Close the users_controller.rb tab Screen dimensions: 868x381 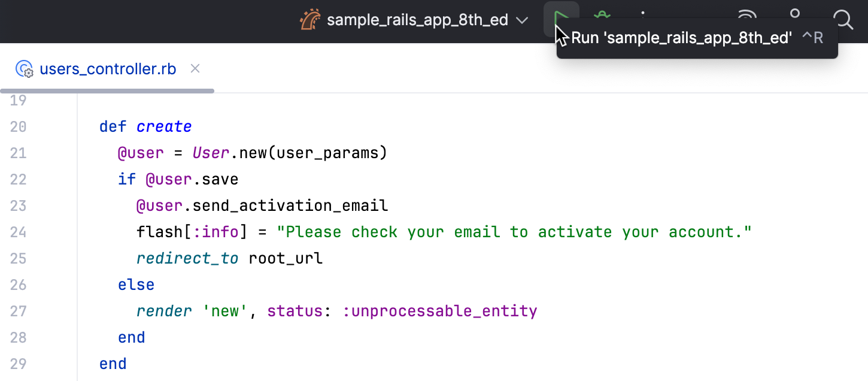pos(195,69)
